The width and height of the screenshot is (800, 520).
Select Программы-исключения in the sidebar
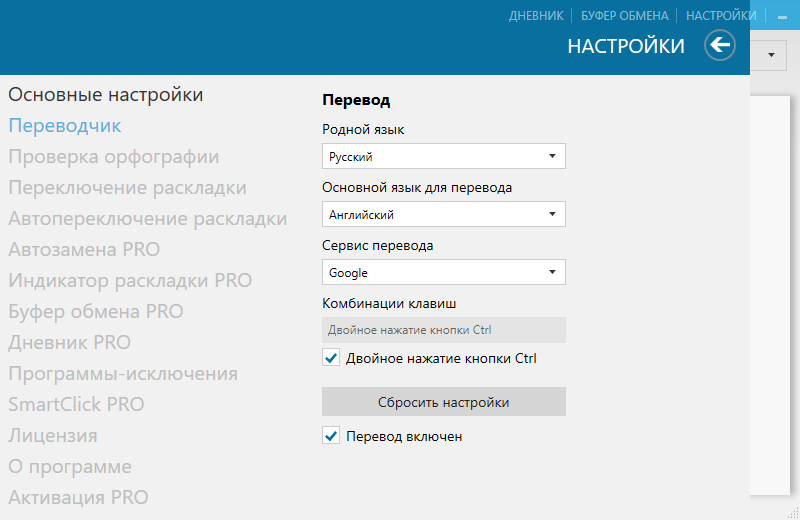pos(123,374)
